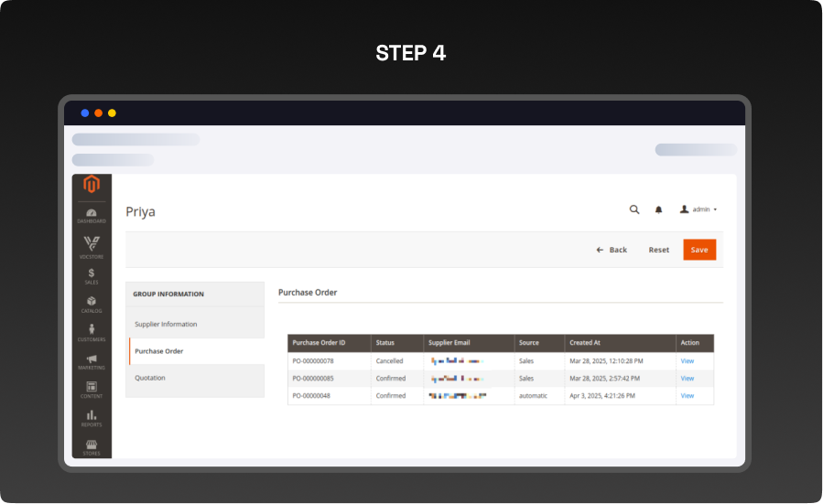This screenshot has height=504, width=823.
Task: Click the orange Save button
Action: tap(699, 250)
